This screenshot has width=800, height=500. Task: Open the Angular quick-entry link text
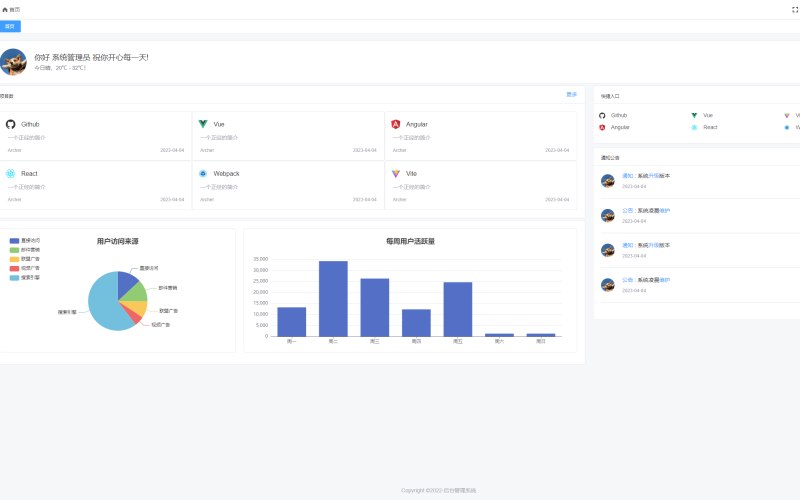coord(620,128)
